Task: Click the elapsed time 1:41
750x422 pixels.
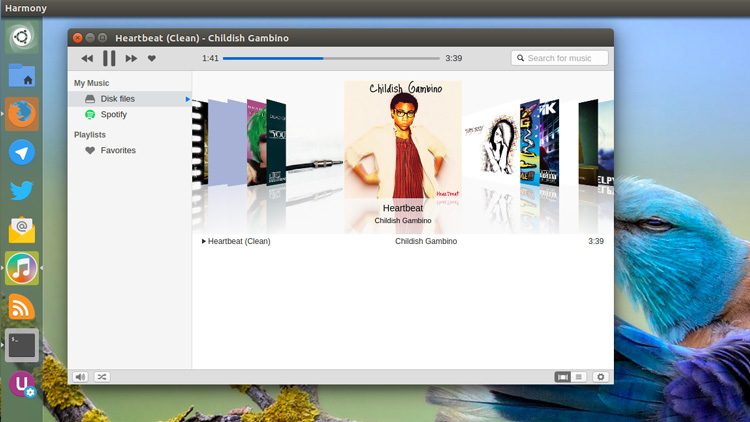Action: pos(210,58)
